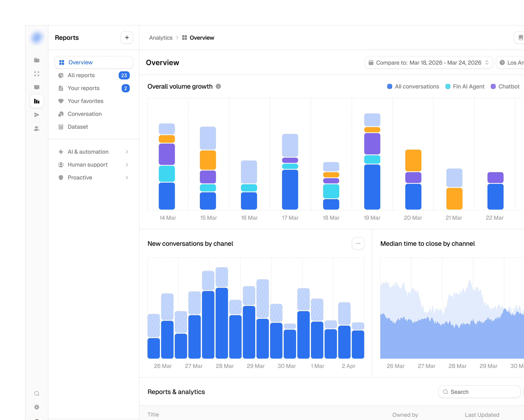Select All reports in the sidebar
The width and height of the screenshot is (524, 420).
click(94, 75)
